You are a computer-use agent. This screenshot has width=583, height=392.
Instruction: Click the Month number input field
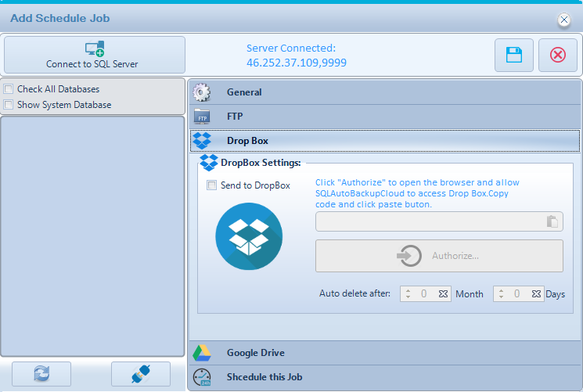[x=426, y=294]
